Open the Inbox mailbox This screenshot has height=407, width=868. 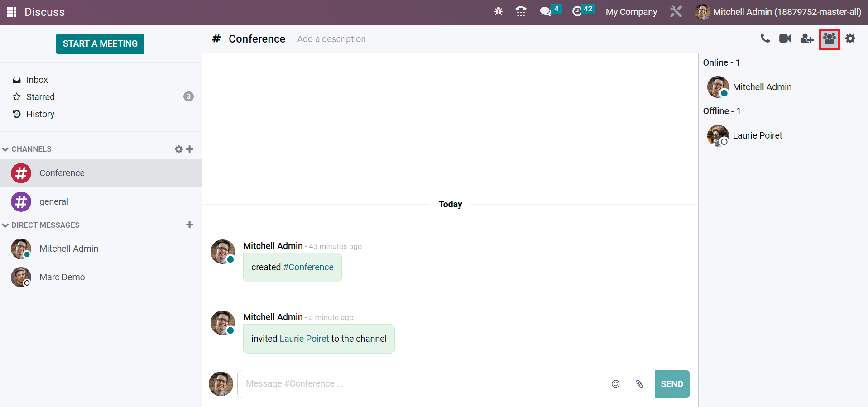(x=101, y=80)
